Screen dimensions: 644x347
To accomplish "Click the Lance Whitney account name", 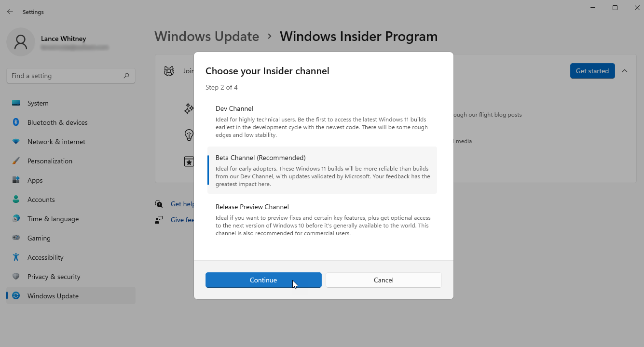I will 64,39.
